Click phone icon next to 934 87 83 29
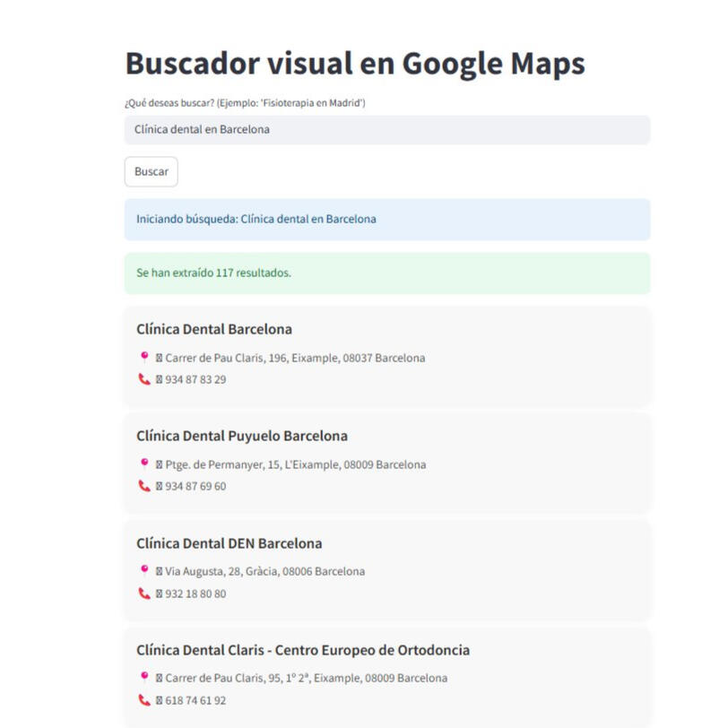Viewport: 728px width, 728px height. [143, 379]
